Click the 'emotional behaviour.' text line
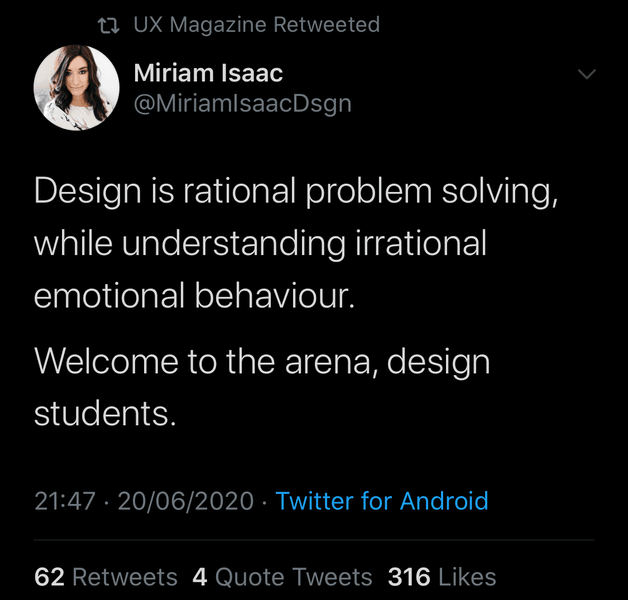This screenshot has width=628, height=600. (195, 297)
